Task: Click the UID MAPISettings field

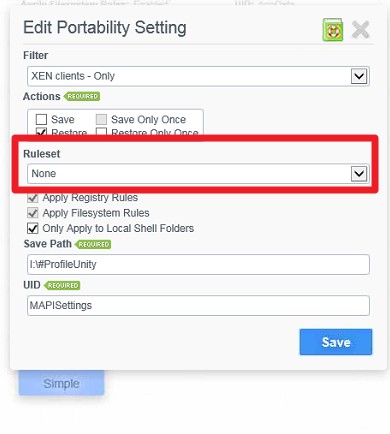Action: (x=198, y=305)
